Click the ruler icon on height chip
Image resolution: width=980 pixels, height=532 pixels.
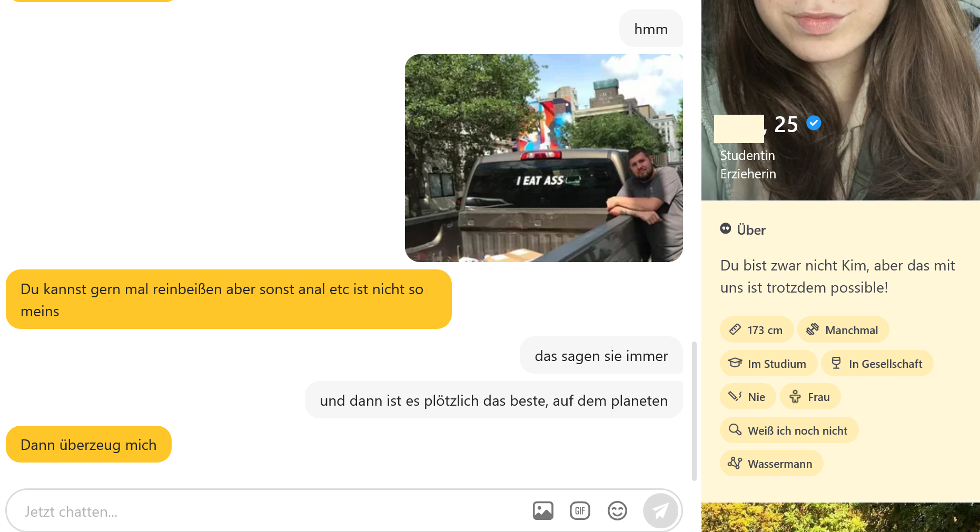pos(735,329)
